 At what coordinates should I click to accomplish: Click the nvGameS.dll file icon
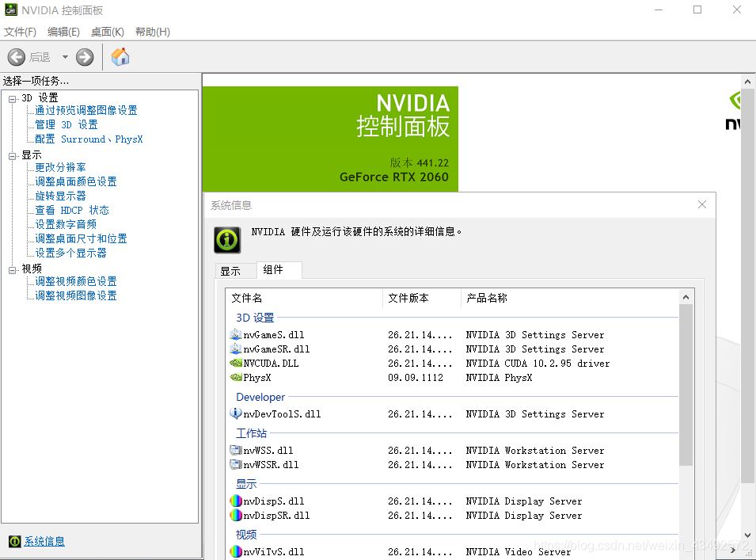coord(235,335)
